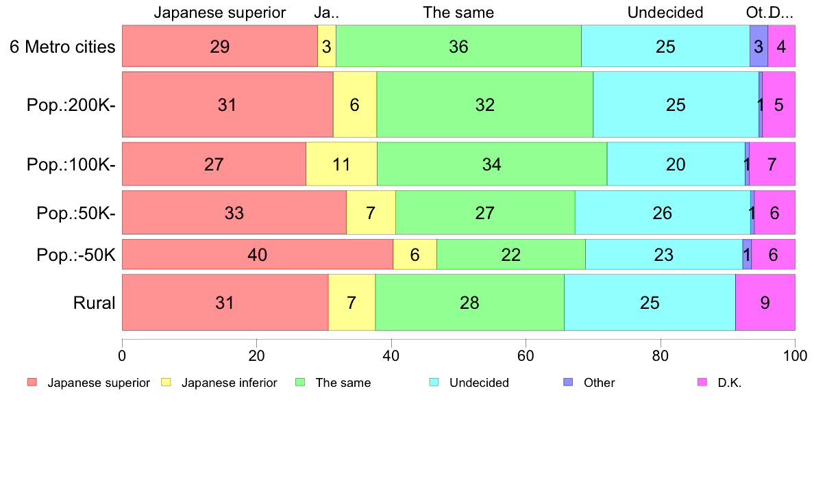Click the 6 Metro cities blue segment 3
814x504 pixels.
pyautogui.click(x=758, y=46)
